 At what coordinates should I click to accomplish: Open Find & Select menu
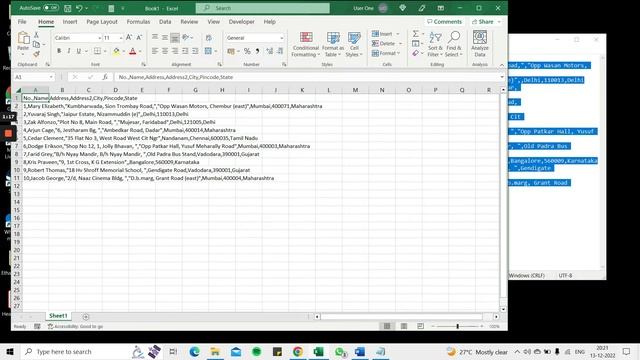tap(453, 44)
